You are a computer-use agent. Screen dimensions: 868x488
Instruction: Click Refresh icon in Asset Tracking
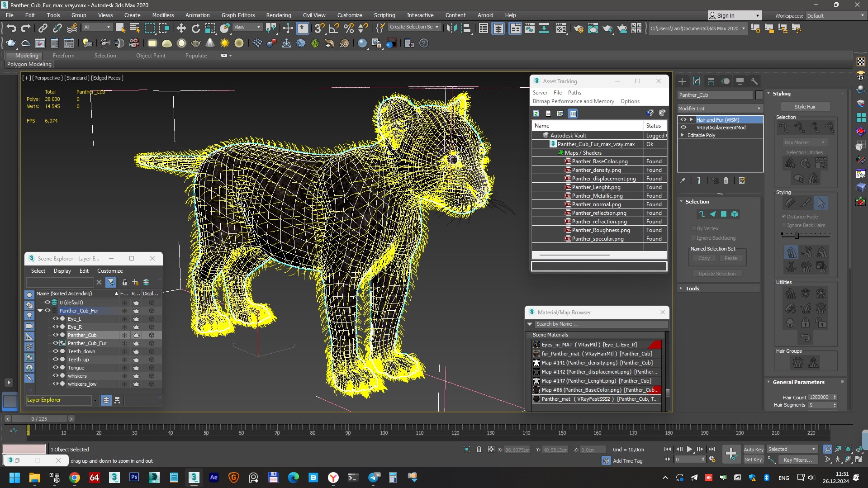pyautogui.click(x=536, y=114)
